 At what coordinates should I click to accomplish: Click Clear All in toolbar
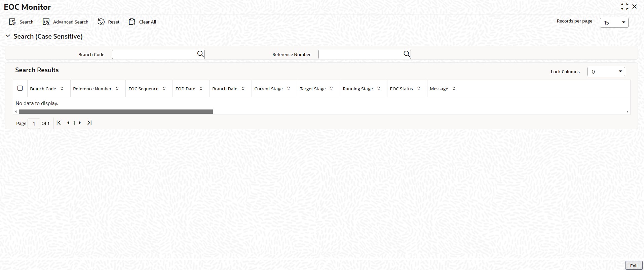143,22
